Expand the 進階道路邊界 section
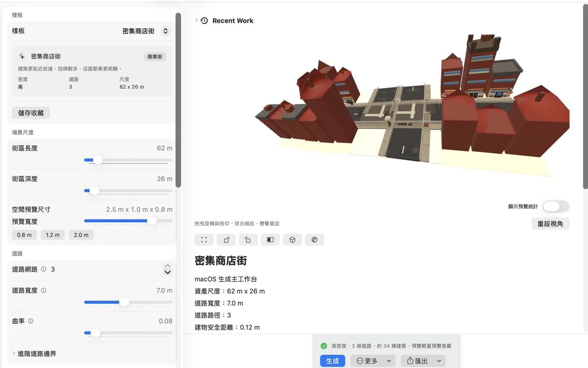The width and height of the screenshot is (588, 368). (34, 354)
